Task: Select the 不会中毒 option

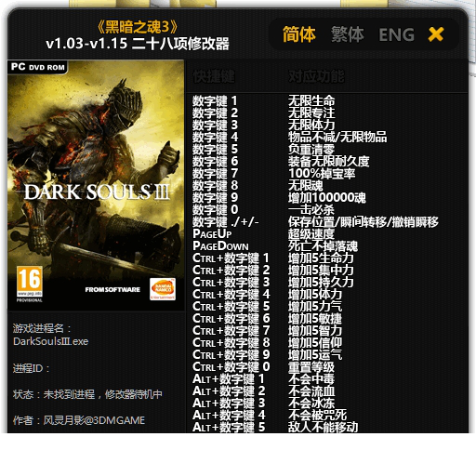Action: (x=311, y=378)
